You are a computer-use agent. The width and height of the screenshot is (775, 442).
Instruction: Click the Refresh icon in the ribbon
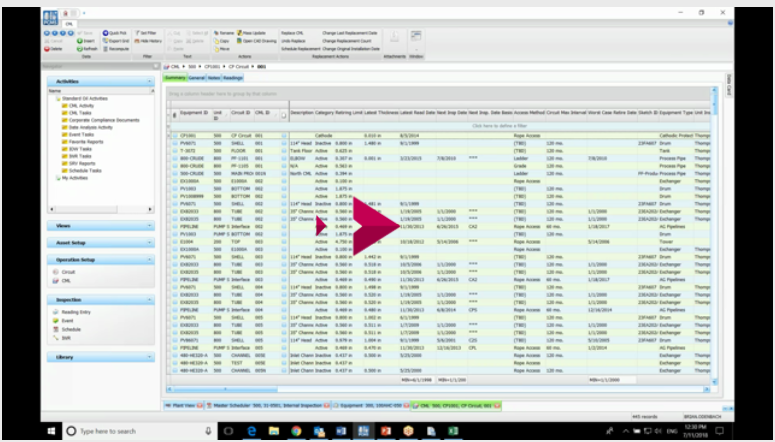click(80, 49)
